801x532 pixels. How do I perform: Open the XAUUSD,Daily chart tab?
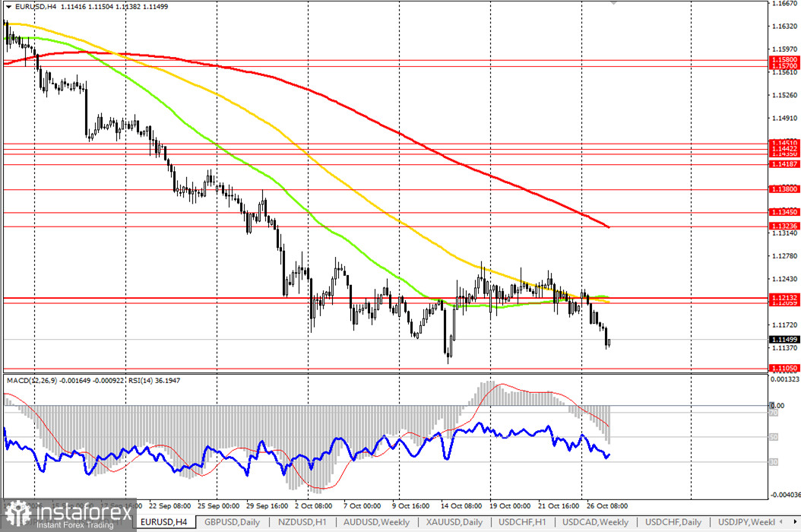coord(454,522)
